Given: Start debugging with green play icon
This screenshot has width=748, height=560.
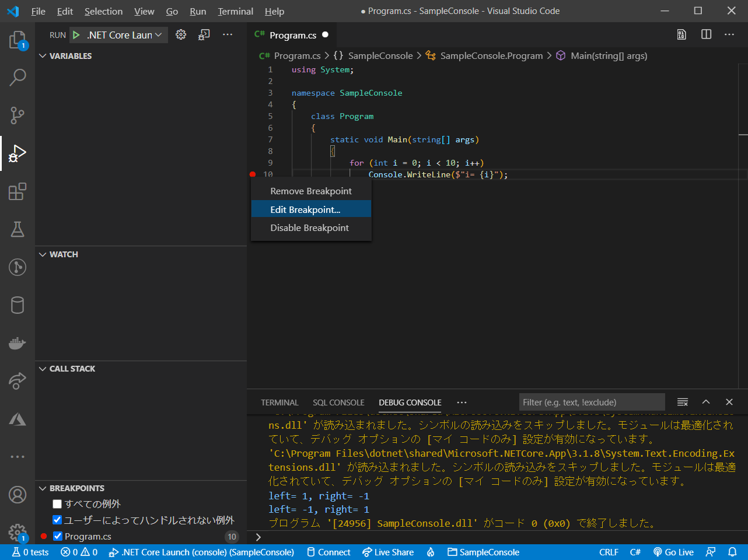Looking at the screenshot, I should tap(76, 35).
